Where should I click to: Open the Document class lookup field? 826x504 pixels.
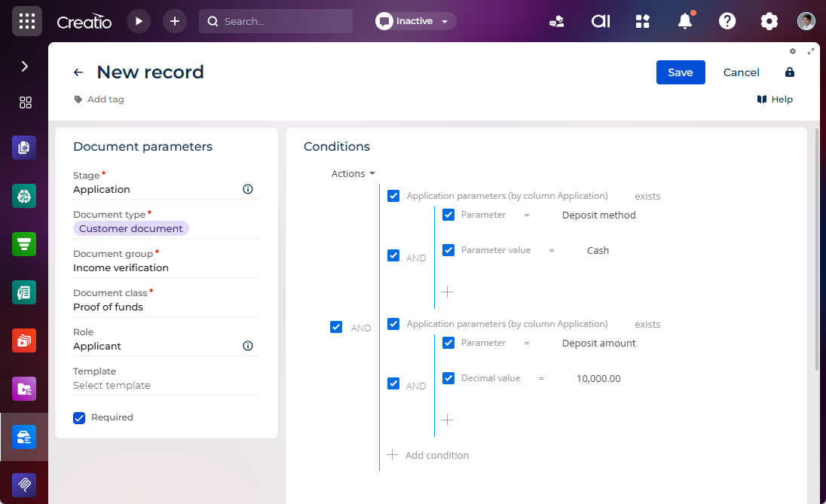[x=166, y=307]
